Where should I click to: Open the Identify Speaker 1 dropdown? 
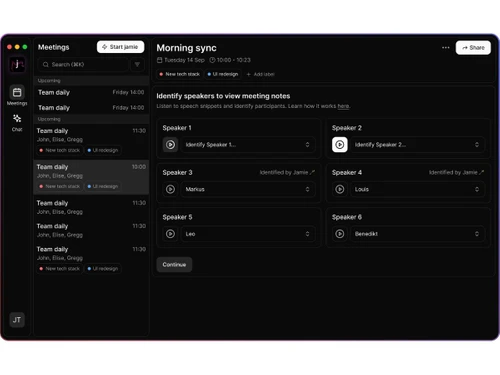click(x=248, y=145)
